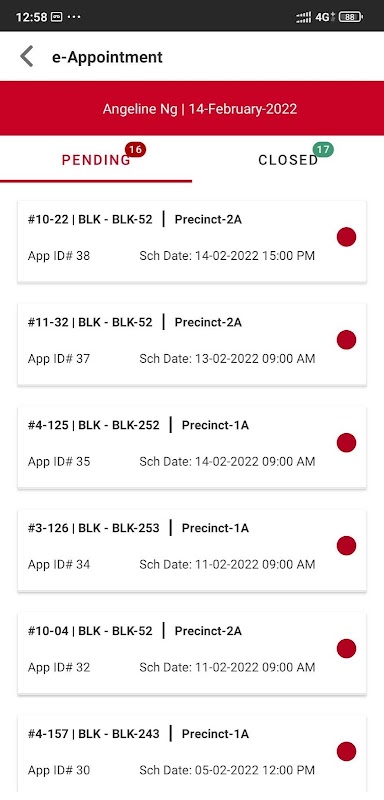This screenshot has width=384, height=800.
Task: Tap red status dot for App ID 34
Action: (x=346, y=546)
